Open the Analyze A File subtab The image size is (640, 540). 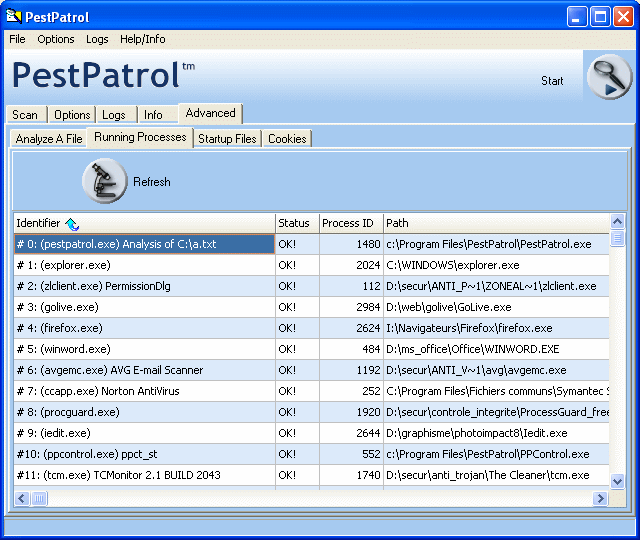pos(49,139)
